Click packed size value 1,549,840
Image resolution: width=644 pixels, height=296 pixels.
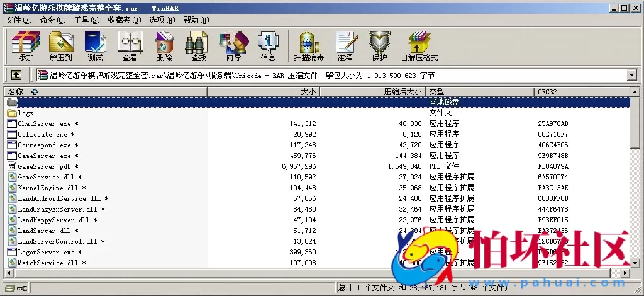coord(404,166)
